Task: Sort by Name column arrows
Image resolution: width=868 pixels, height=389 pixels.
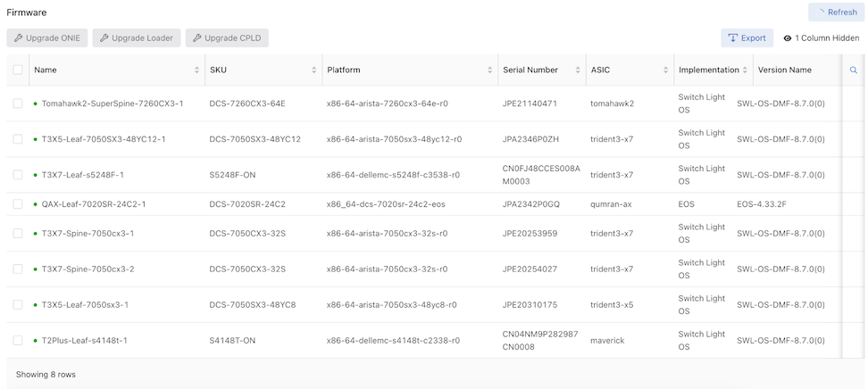Action: 196,70
